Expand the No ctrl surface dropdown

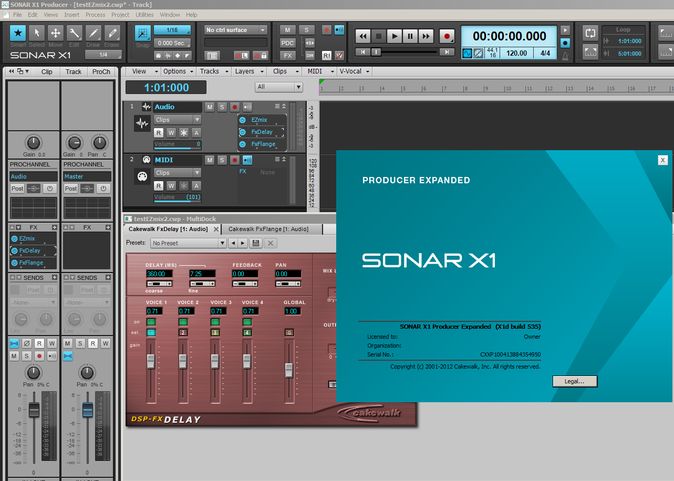tap(235, 30)
